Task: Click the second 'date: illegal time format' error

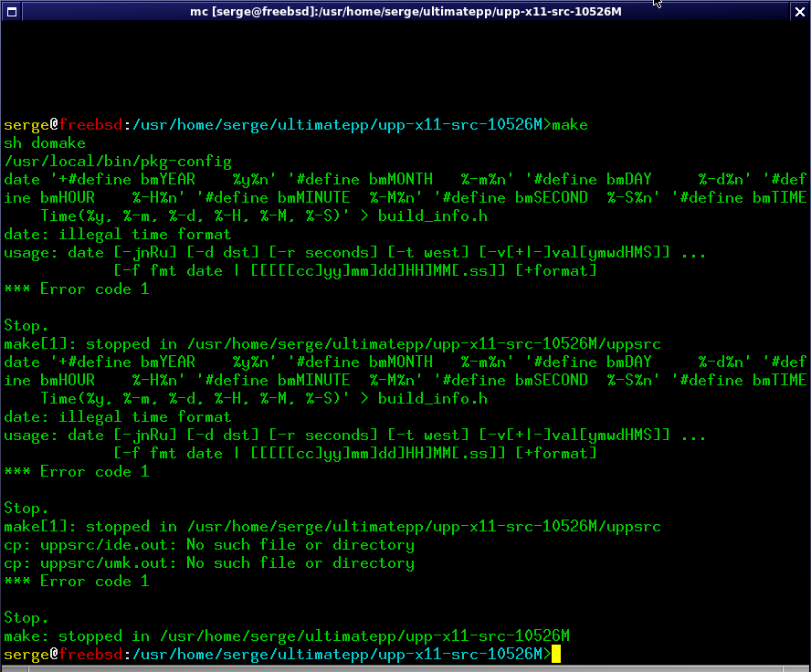Action: [118, 417]
